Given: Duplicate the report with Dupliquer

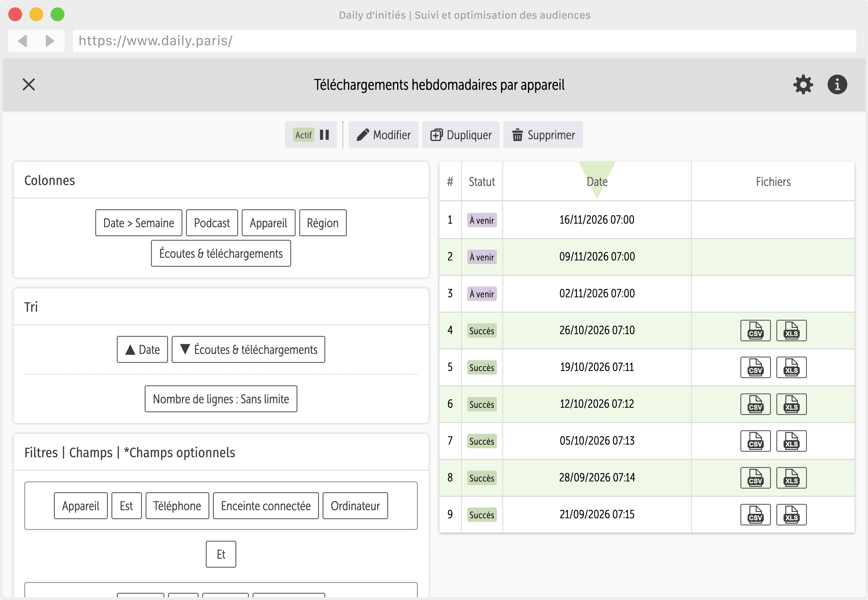Looking at the screenshot, I should point(461,135).
